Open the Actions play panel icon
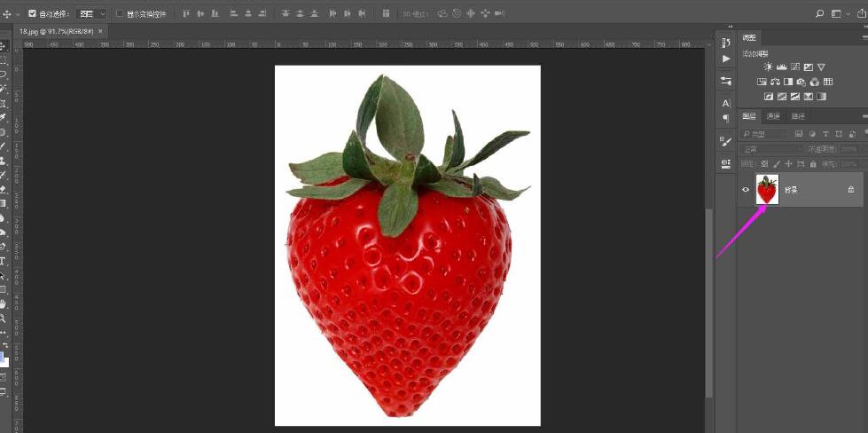The width and height of the screenshot is (868, 433). pos(726,59)
